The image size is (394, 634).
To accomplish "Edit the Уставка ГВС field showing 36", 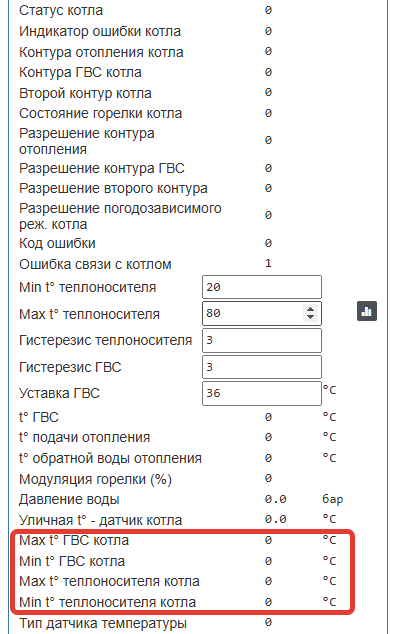I will tap(262, 393).
